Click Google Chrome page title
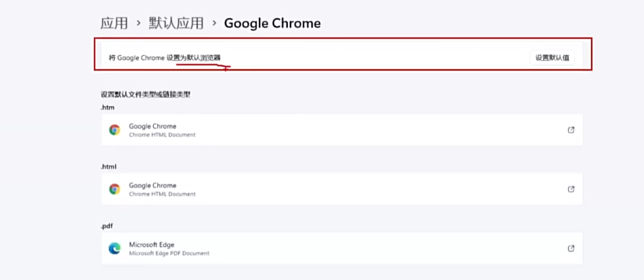This screenshot has width=644, height=280. 272,23
